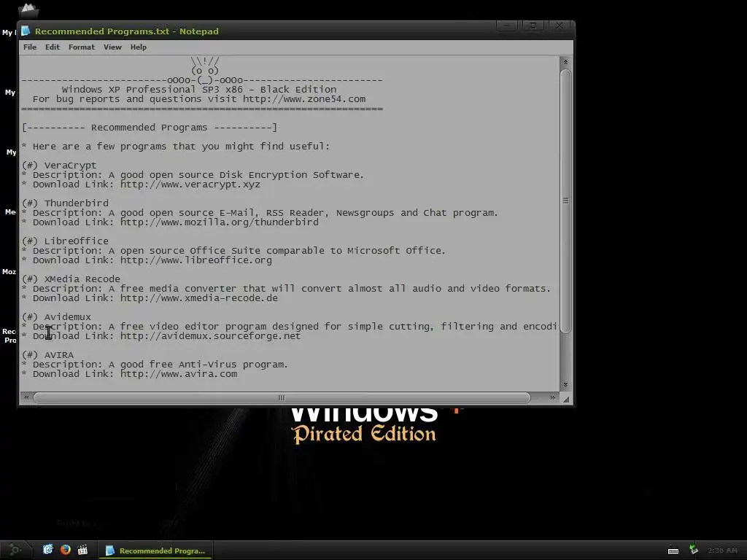
Task: Click the horizontal scrollbar right arrow
Action: (x=552, y=397)
